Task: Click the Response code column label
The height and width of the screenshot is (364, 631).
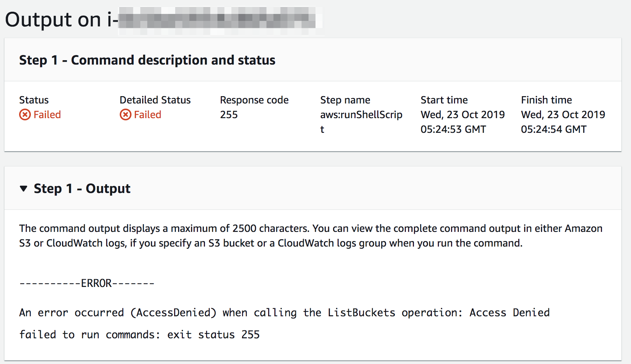Action: click(254, 100)
